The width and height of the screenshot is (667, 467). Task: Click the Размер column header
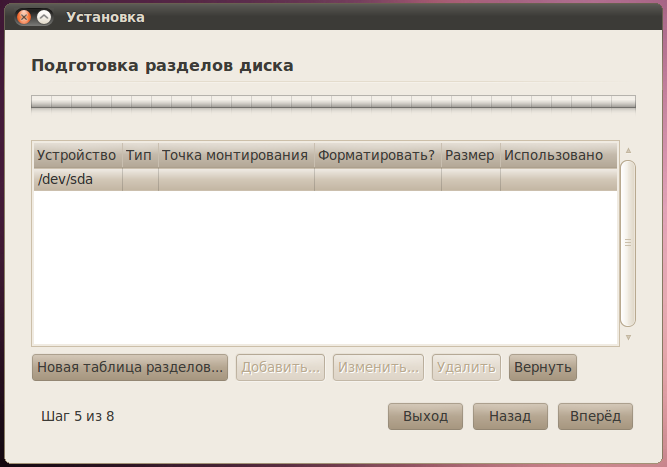click(x=471, y=155)
